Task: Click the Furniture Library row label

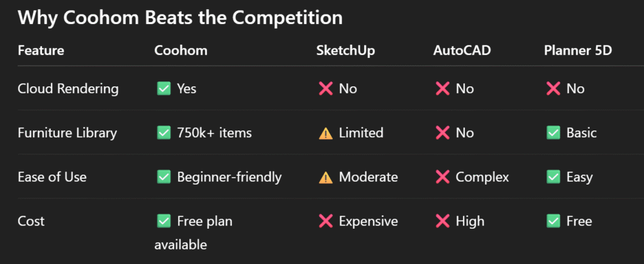Action: tap(67, 133)
